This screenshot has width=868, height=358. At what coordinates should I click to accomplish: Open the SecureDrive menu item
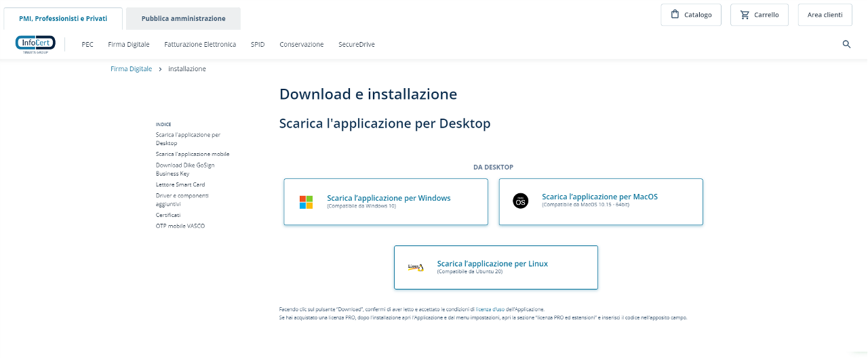(356, 45)
